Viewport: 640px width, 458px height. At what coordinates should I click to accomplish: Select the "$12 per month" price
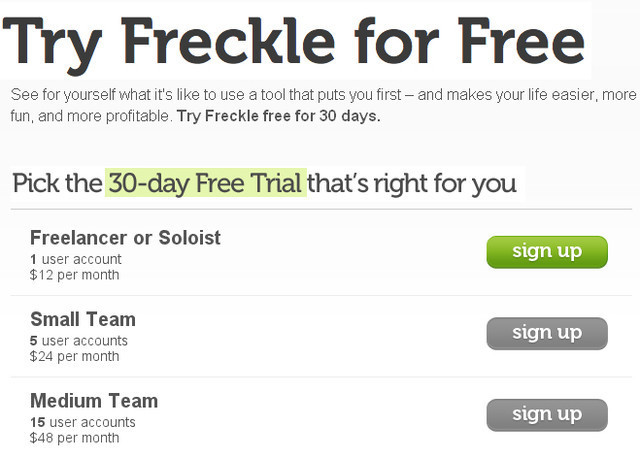(74, 275)
